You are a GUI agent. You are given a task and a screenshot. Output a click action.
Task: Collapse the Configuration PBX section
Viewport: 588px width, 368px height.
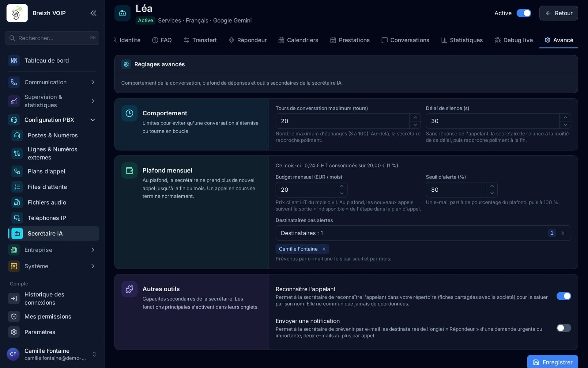[93, 120]
